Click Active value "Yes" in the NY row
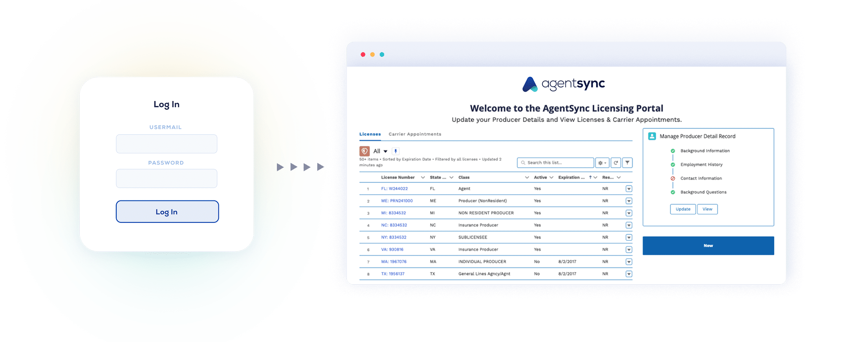Image resolution: width=868 pixels, height=342 pixels. [x=537, y=237]
